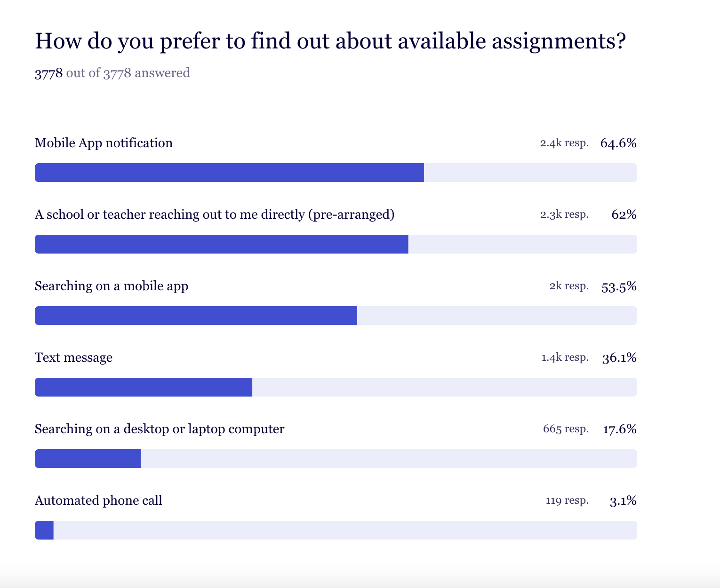
Task: Select the desktop or laptop computer label
Action: click(x=160, y=429)
